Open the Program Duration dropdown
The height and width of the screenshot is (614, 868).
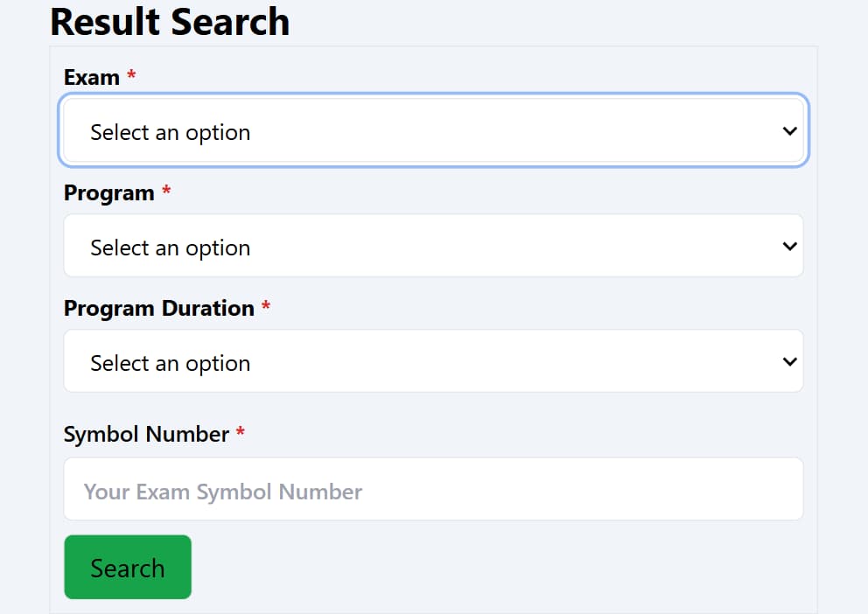tap(434, 361)
